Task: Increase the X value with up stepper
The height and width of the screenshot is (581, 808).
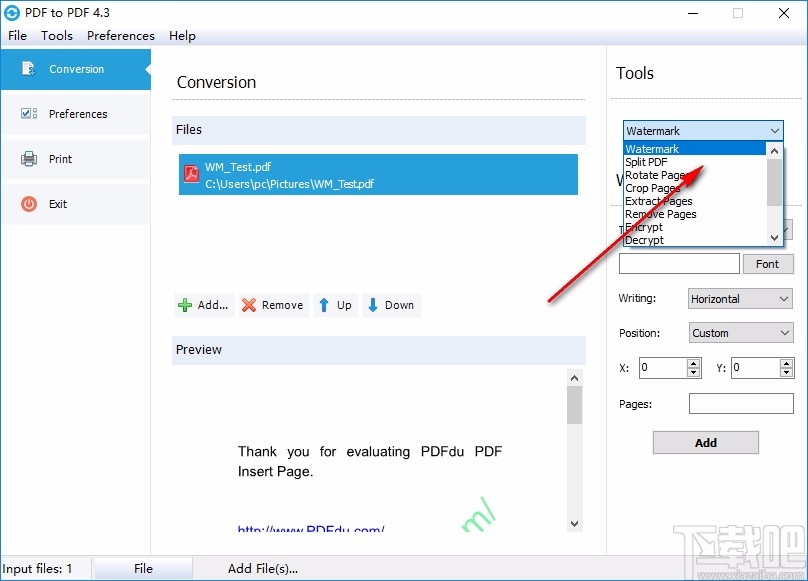Action: (x=694, y=363)
